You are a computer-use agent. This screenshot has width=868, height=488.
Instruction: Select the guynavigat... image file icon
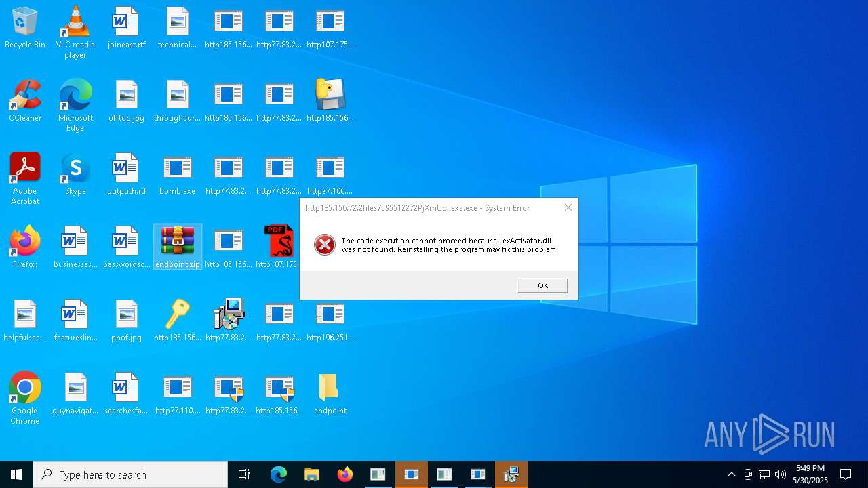coord(75,394)
